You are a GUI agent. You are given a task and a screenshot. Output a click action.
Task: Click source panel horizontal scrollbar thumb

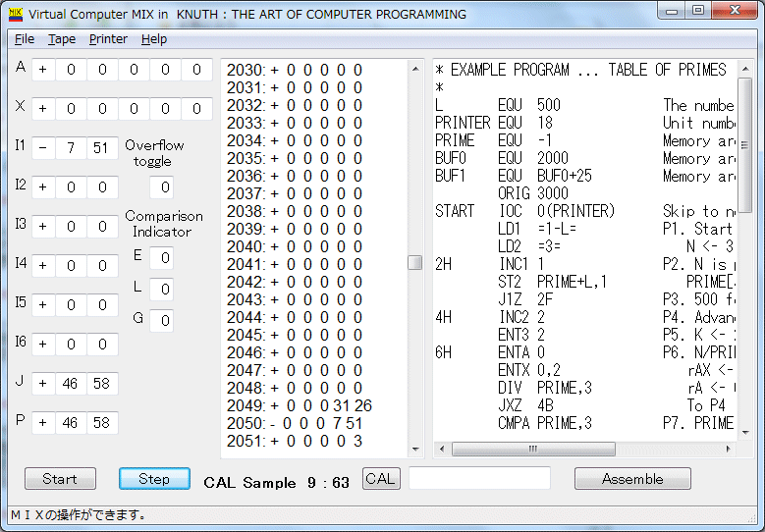pyautogui.click(x=533, y=449)
